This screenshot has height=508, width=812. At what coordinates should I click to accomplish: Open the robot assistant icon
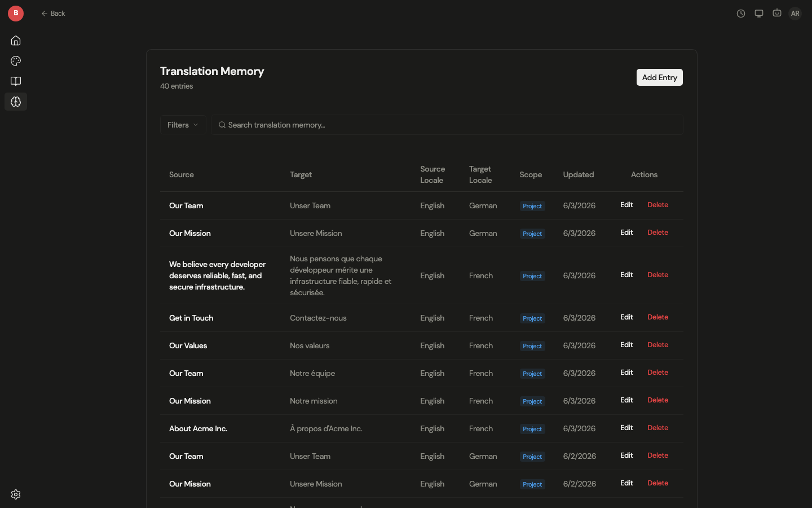777,14
